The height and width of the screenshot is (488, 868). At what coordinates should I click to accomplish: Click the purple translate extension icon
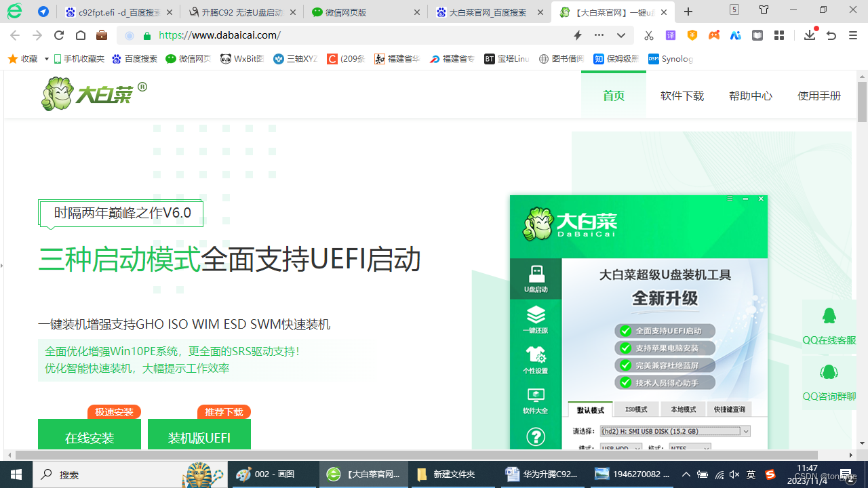click(x=671, y=35)
